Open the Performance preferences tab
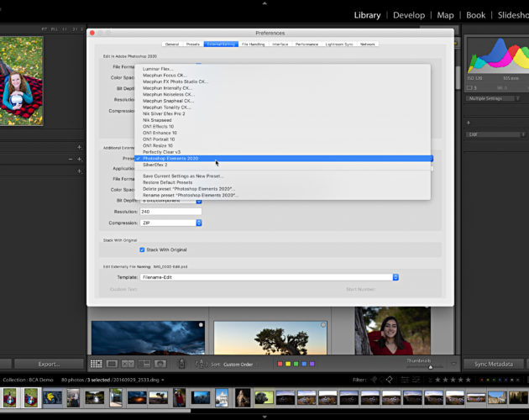Image resolution: width=529 pixels, height=420 pixels. point(306,45)
